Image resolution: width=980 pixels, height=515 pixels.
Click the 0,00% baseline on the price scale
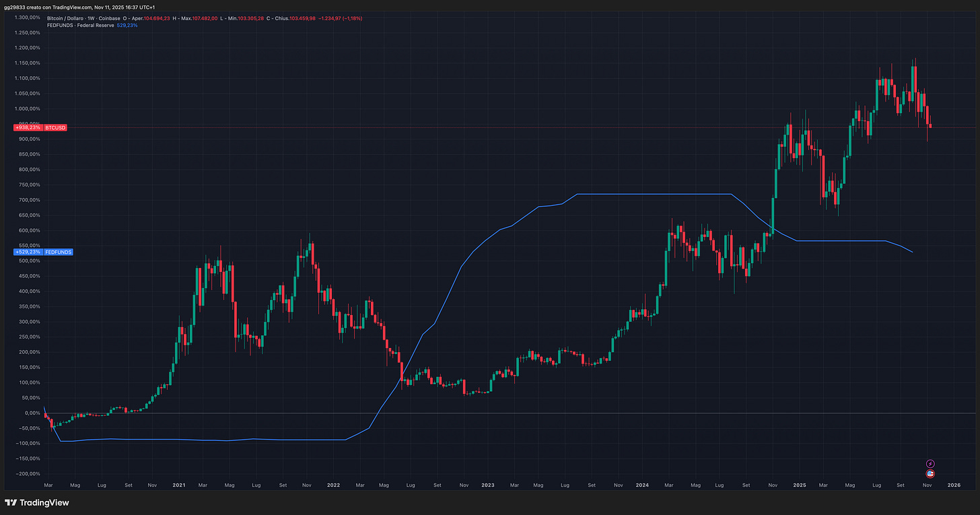click(32, 413)
